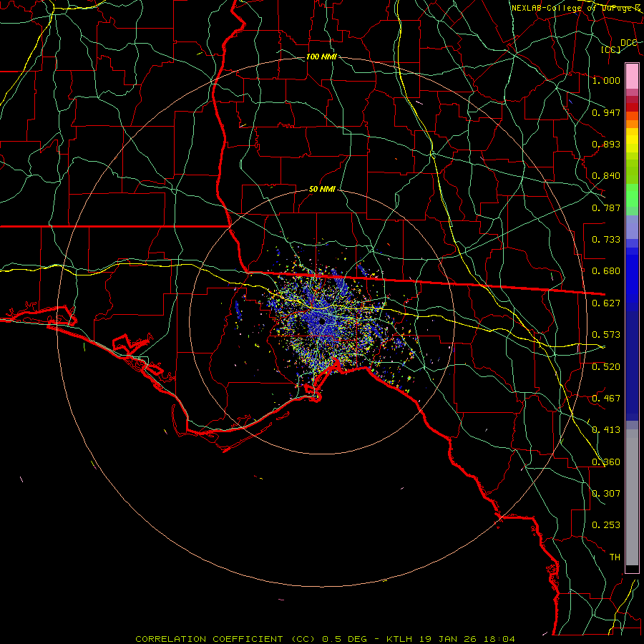Select the 0.467 legend value
This screenshot has height=644, width=644.
pos(606,399)
